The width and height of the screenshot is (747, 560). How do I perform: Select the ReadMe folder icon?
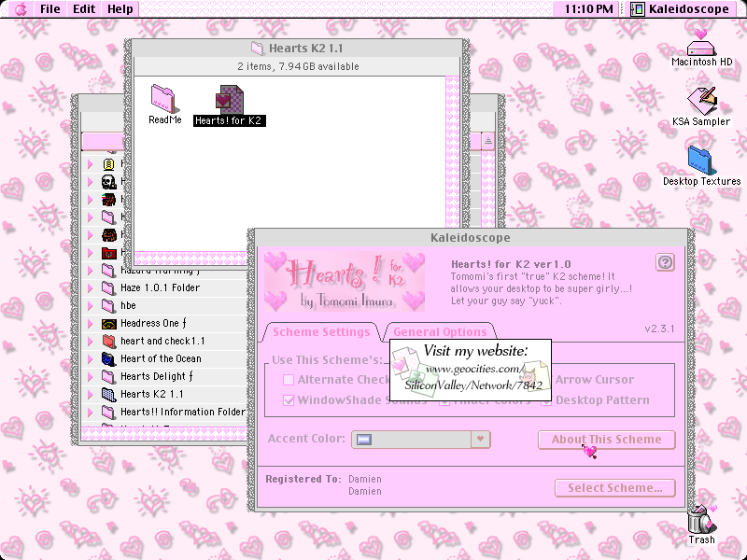(x=162, y=98)
